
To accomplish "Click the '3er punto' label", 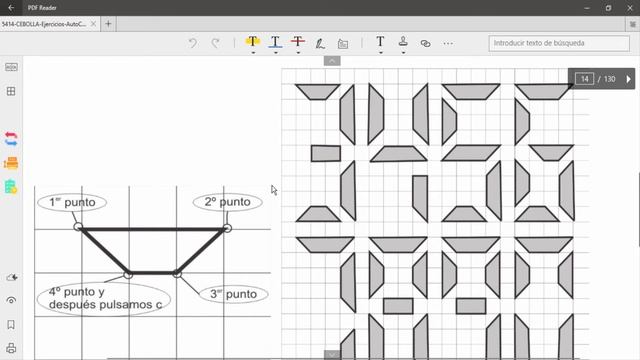I will tap(233, 294).
